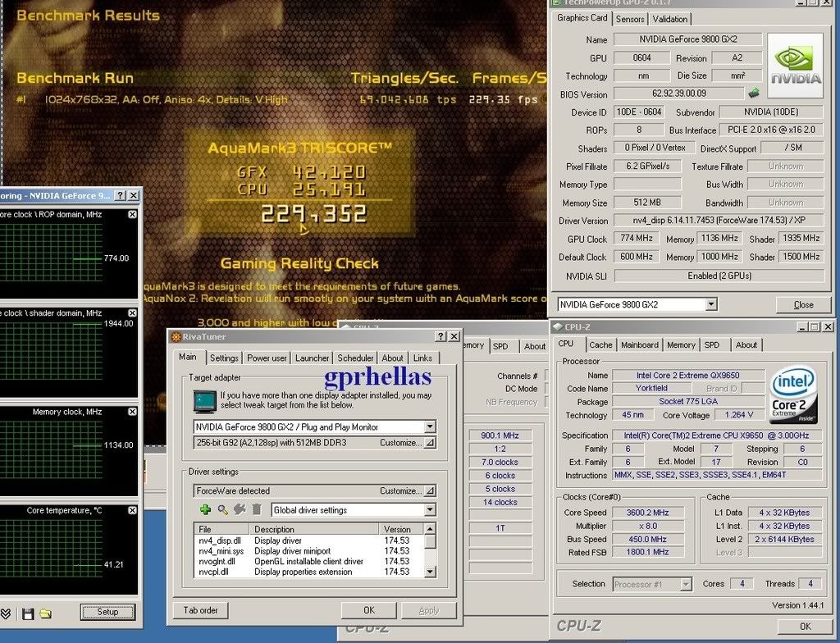Select the nv4_disp.dll row in driver list
840x643 pixels.
coord(309,540)
